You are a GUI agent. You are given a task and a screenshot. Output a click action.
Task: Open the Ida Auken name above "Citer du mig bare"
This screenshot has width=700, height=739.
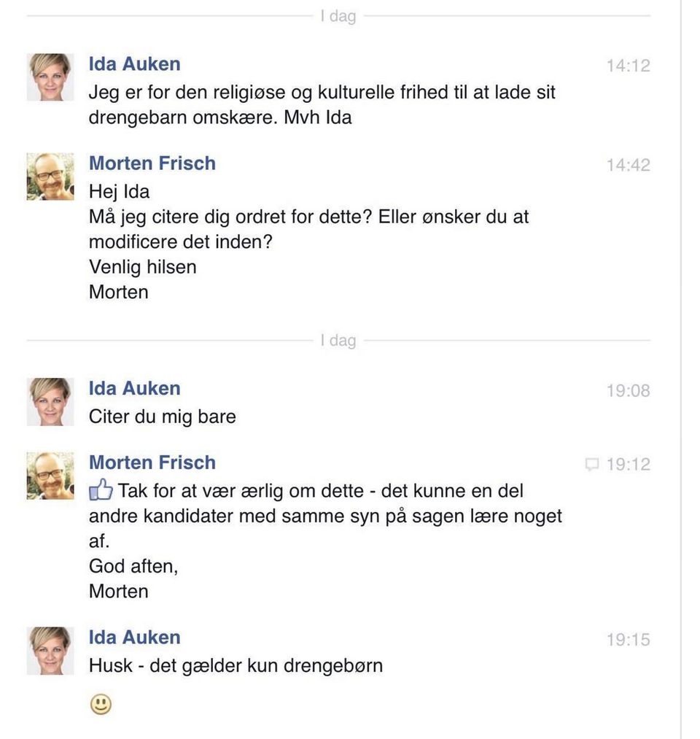pos(134,389)
